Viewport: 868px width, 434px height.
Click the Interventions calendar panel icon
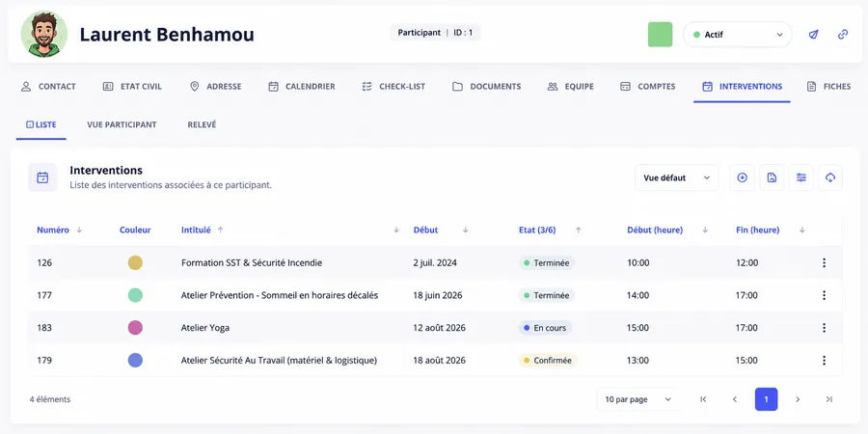(42, 177)
